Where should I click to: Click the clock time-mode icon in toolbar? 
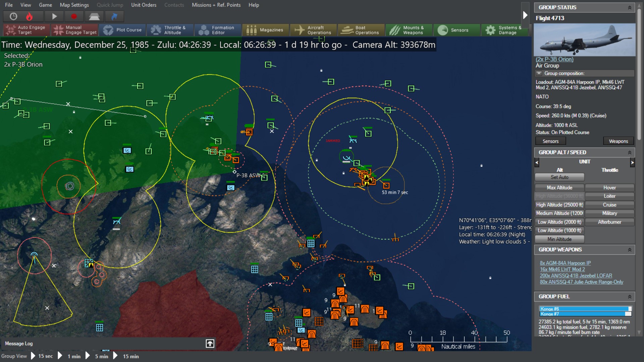tap(13, 16)
